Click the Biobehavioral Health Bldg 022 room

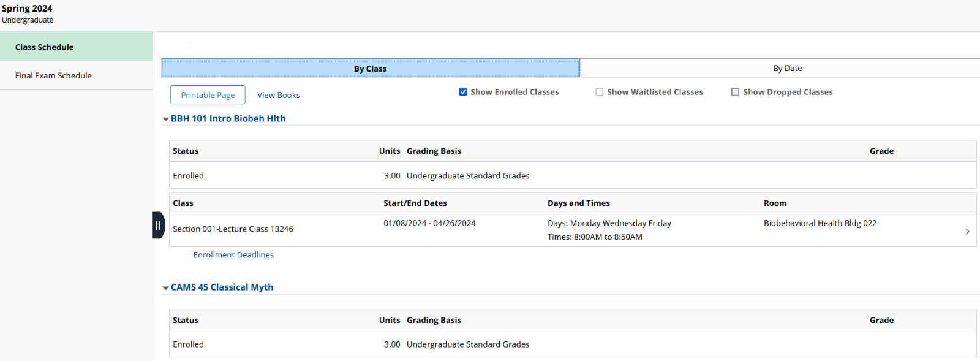820,223
